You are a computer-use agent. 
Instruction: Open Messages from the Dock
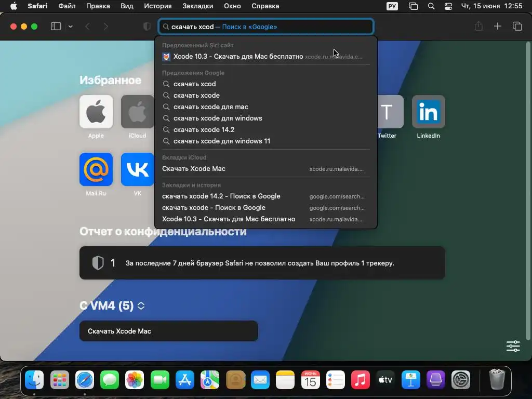point(110,380)
